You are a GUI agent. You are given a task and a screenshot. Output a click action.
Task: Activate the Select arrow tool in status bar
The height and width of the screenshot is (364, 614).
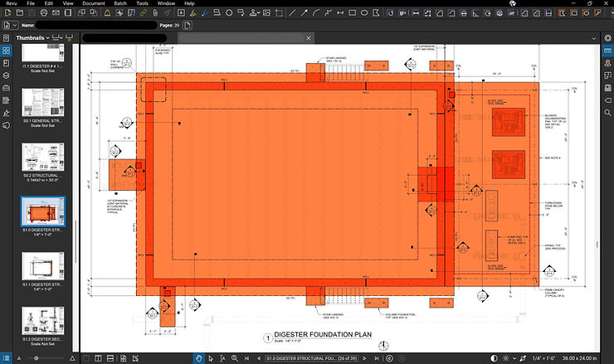(x=211, y=358)
